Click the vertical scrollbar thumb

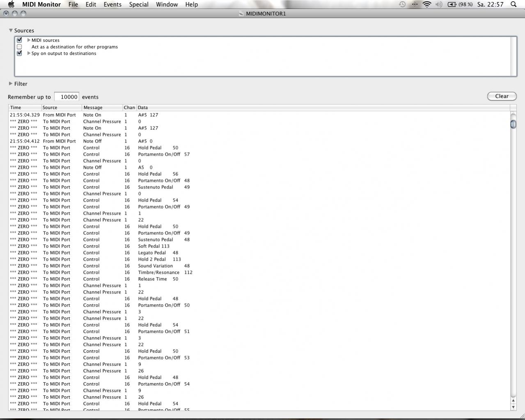(513, 124)
